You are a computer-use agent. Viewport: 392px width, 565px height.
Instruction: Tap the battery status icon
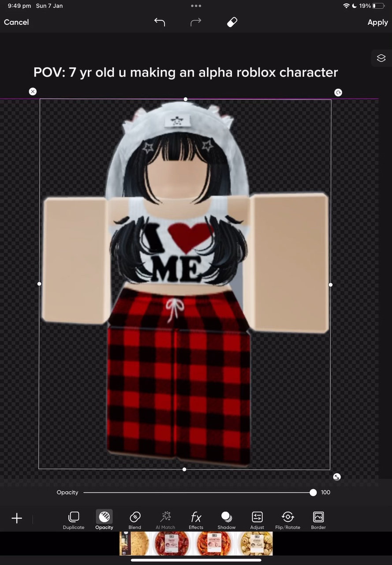tap(379, 6)
